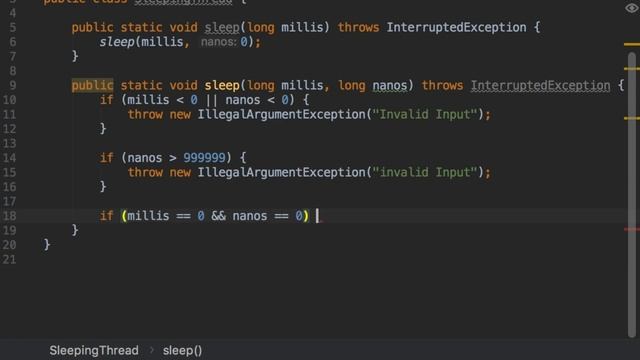The image size is (640, 360).
Task: Click 'millis == 0' condition on line 18
Action: 166,216
